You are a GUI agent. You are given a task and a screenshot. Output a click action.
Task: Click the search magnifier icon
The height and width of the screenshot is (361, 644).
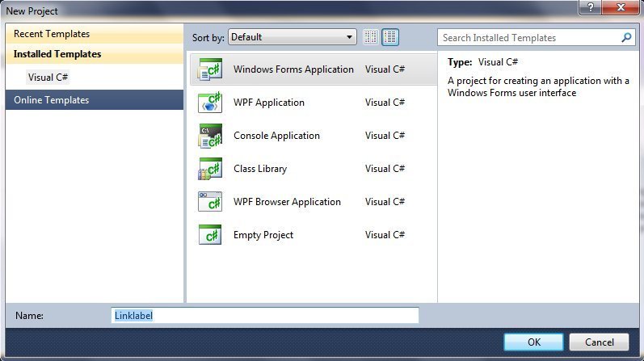click(x=626, y=38)
